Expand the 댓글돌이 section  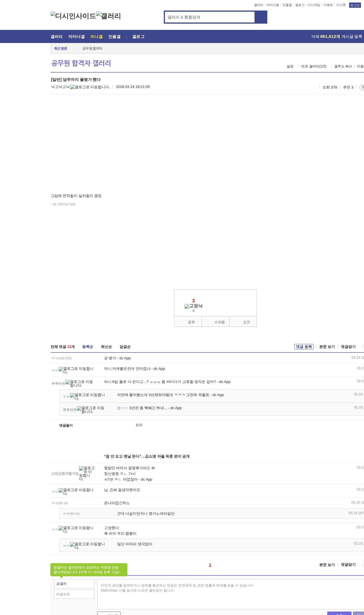66,425
